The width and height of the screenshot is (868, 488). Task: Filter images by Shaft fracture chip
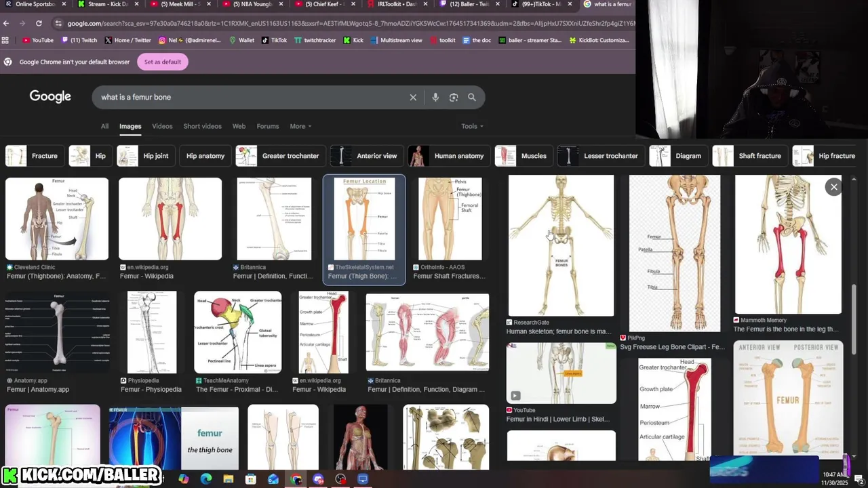pos(749,156)
